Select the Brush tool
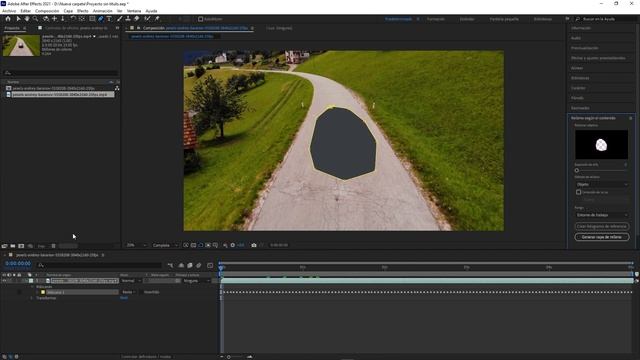This screenshot has height=360, width=640. click(x=120, y=19)
